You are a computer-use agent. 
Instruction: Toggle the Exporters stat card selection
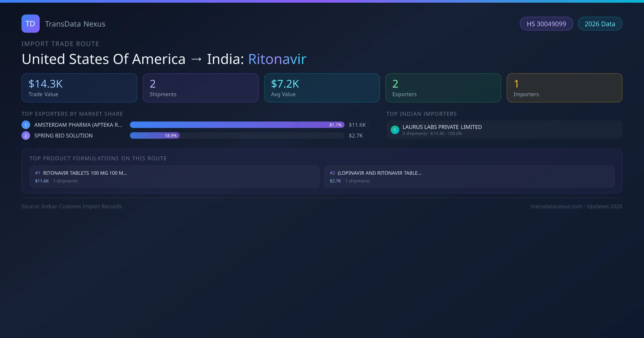tap(443, 88)
